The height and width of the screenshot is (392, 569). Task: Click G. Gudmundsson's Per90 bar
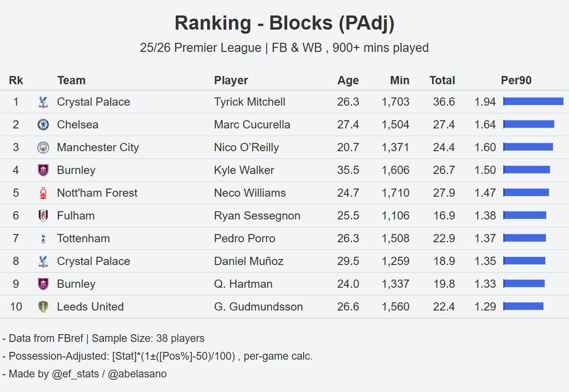click(523, 306)
